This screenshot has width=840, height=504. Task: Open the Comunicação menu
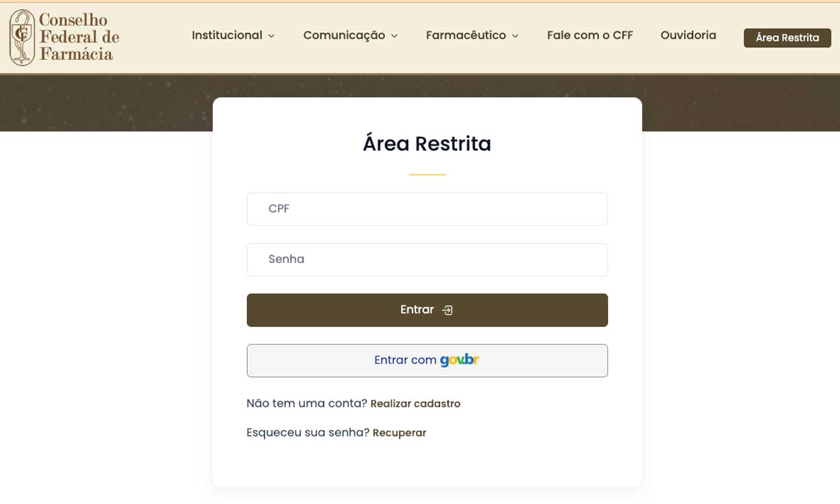pyautogui.click(x=344, y=36)
